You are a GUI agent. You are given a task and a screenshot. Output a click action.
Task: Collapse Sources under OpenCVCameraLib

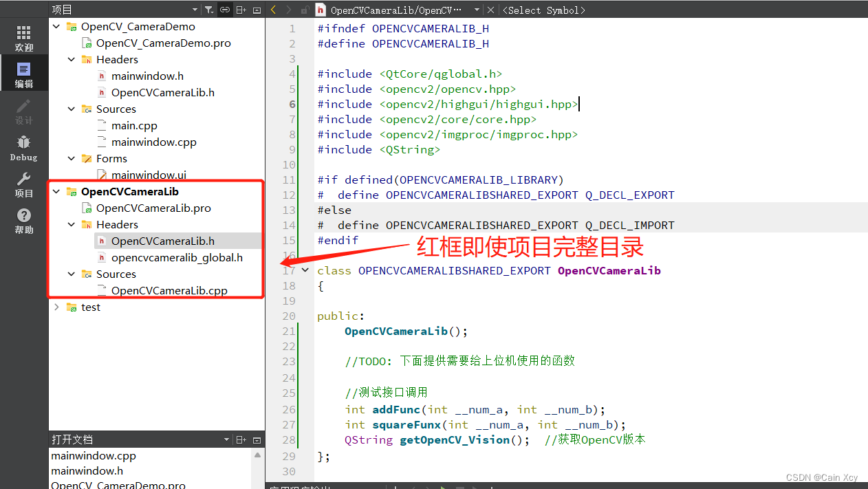pos(72,274)
